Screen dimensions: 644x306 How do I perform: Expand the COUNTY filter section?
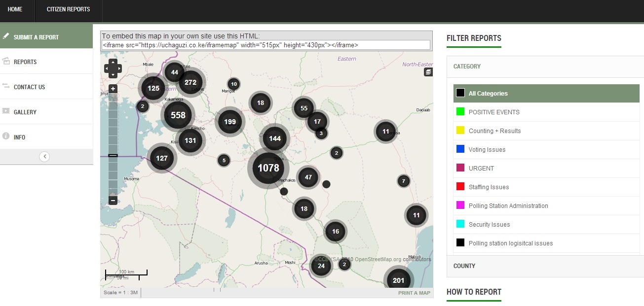[464, 266]
